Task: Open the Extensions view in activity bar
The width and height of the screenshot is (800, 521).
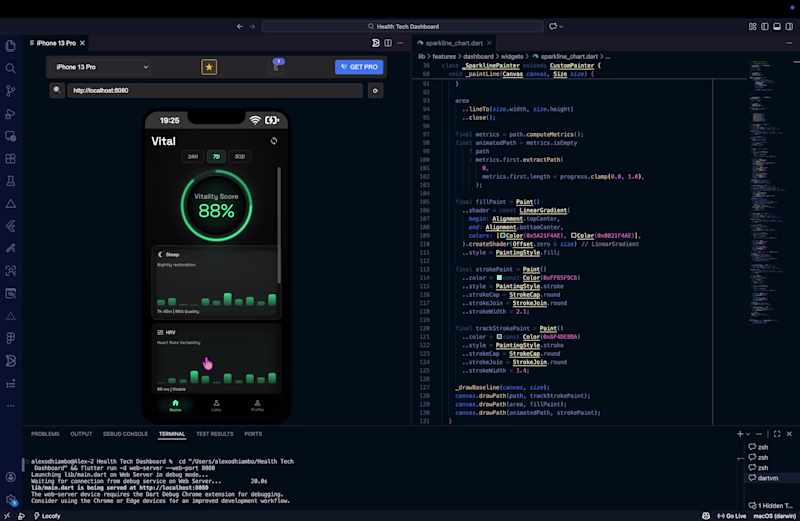Action: pos(11,158)
